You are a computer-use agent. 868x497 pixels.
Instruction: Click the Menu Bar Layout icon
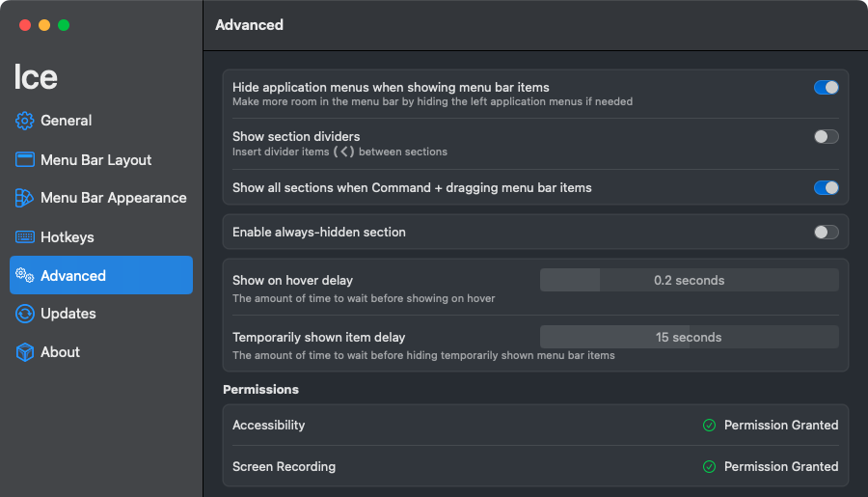coord(24,159)
